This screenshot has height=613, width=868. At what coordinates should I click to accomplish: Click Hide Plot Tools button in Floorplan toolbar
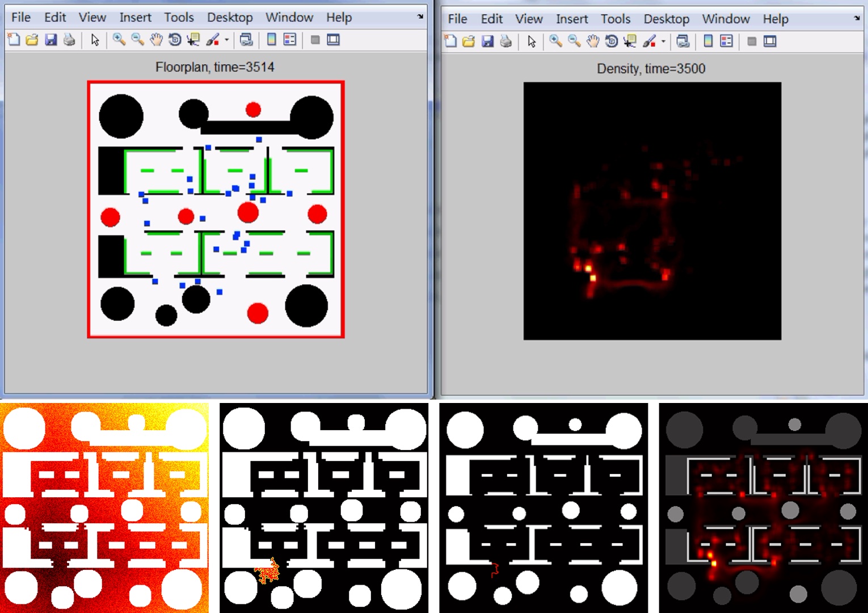pyautogui.click(x=315, y=40)
